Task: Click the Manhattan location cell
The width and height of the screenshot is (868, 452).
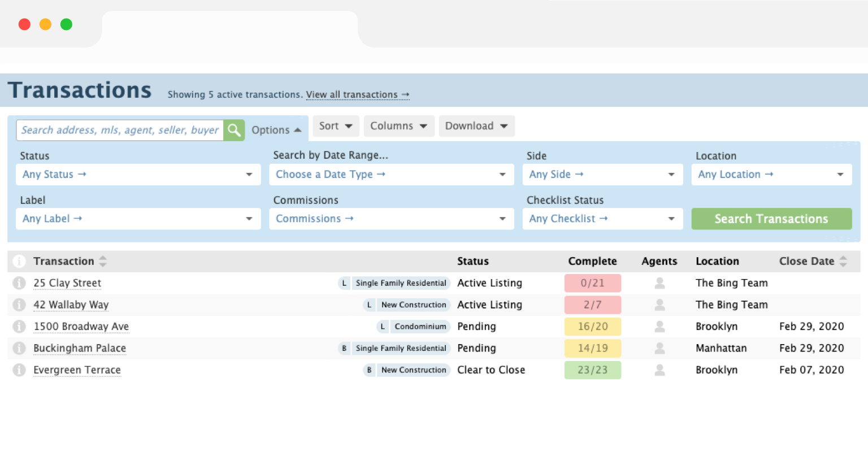Action: pos(721,349)
